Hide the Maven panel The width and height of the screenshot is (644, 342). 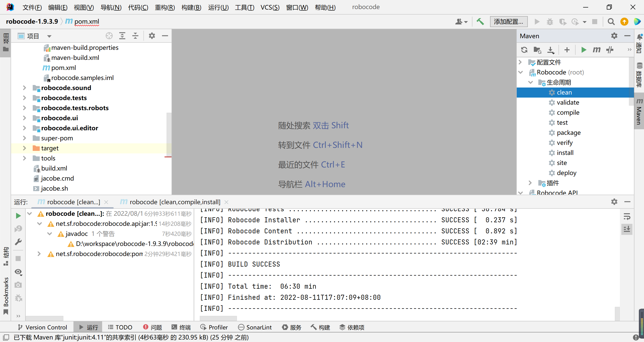[x=627, y=36]
